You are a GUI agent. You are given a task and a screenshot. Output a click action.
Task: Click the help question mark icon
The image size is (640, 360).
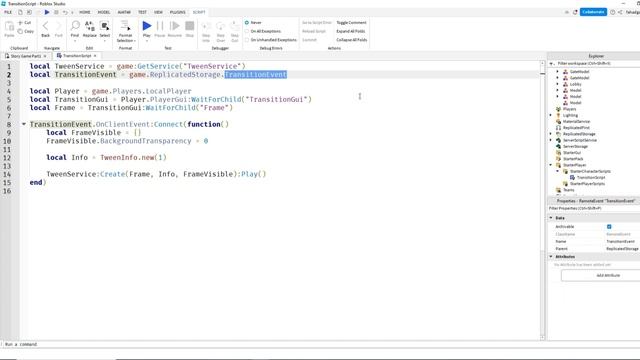(x=612, y=12)
